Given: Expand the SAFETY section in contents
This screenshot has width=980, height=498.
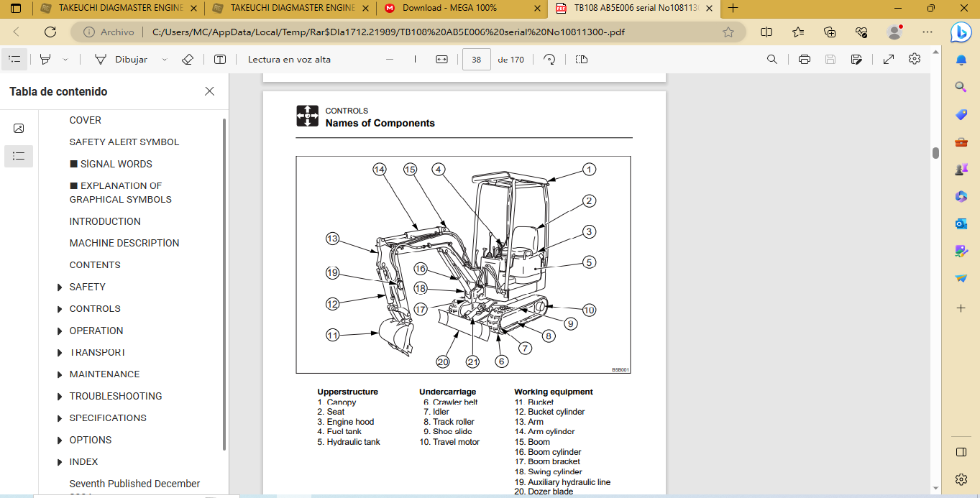Looking at the screenshot, I should 60,287.
